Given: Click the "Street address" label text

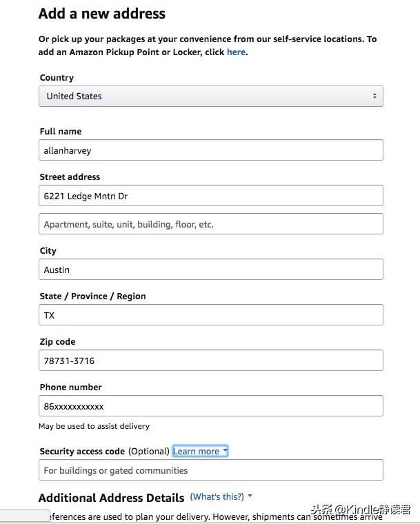Looking at the screenshot, I should point(70,177).
